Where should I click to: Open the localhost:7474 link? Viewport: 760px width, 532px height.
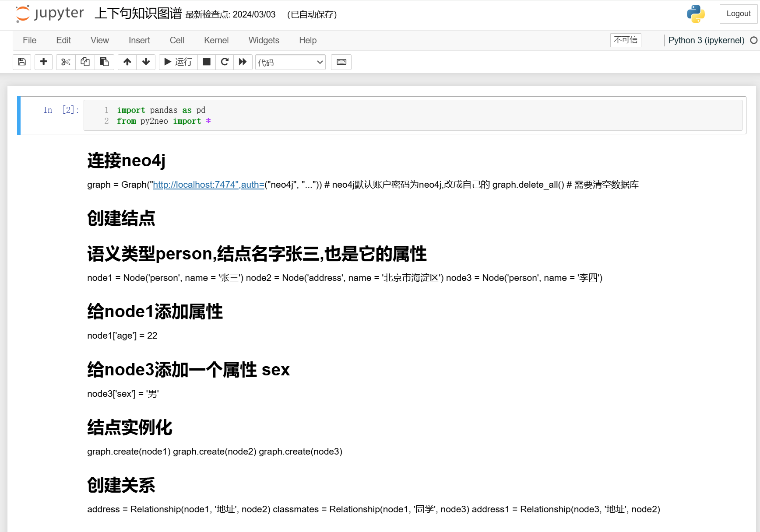(208, 185)
